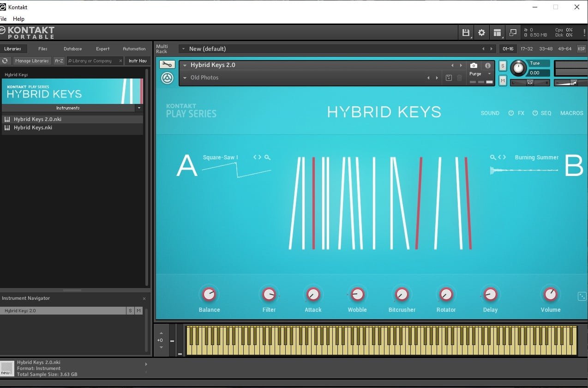Viewport: 588px width, 388px height.
Task: Mute the instrument using M button
Action: pos(503,81)
